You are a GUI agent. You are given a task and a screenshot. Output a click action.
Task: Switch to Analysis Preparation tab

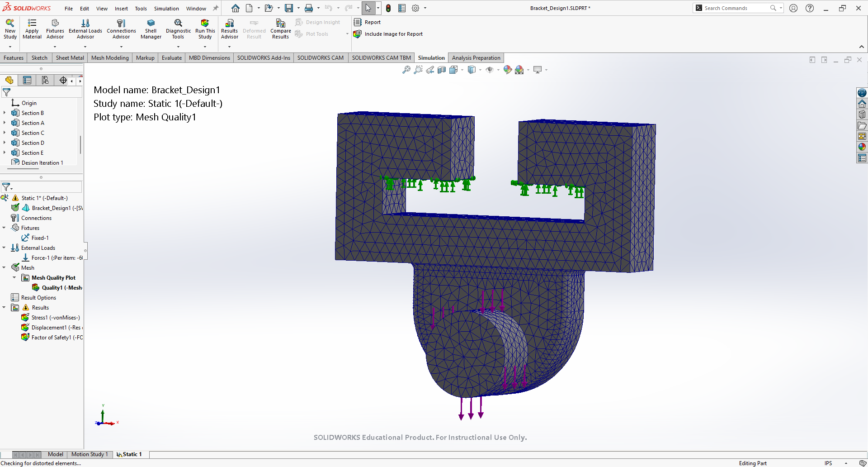(476, 58)
